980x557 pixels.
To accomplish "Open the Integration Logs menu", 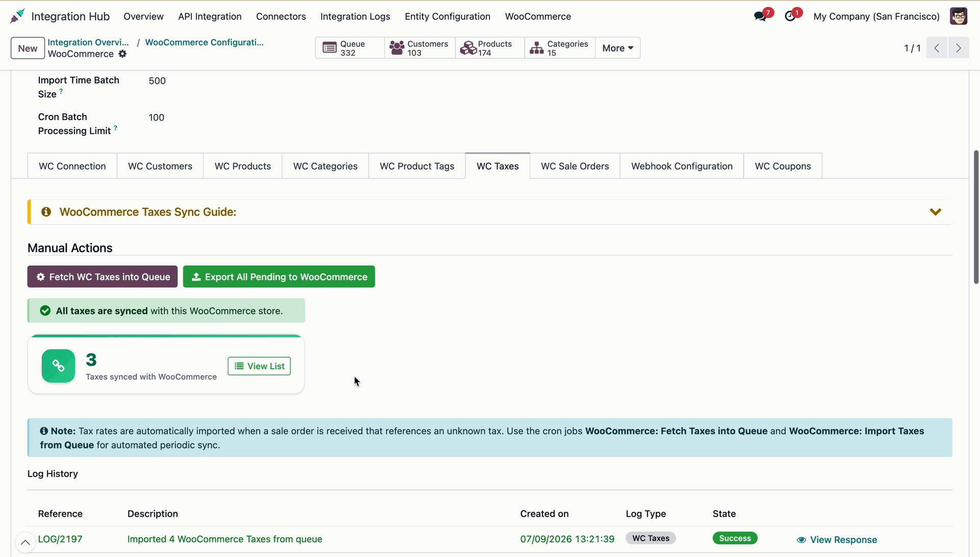I will [355, 16].
